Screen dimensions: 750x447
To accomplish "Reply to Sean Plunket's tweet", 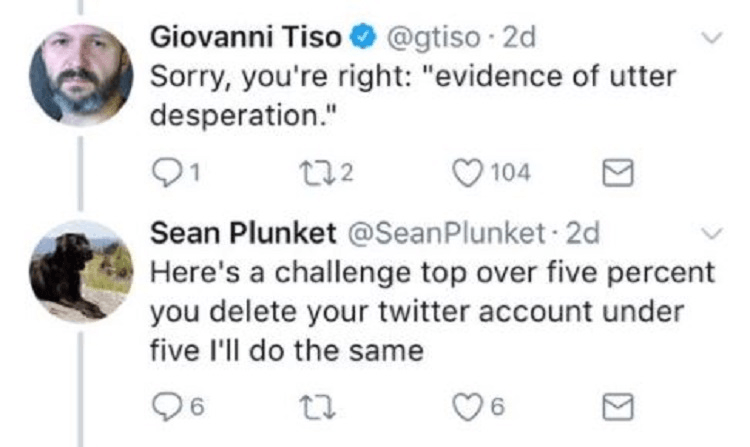I will (x=162, y=407).
